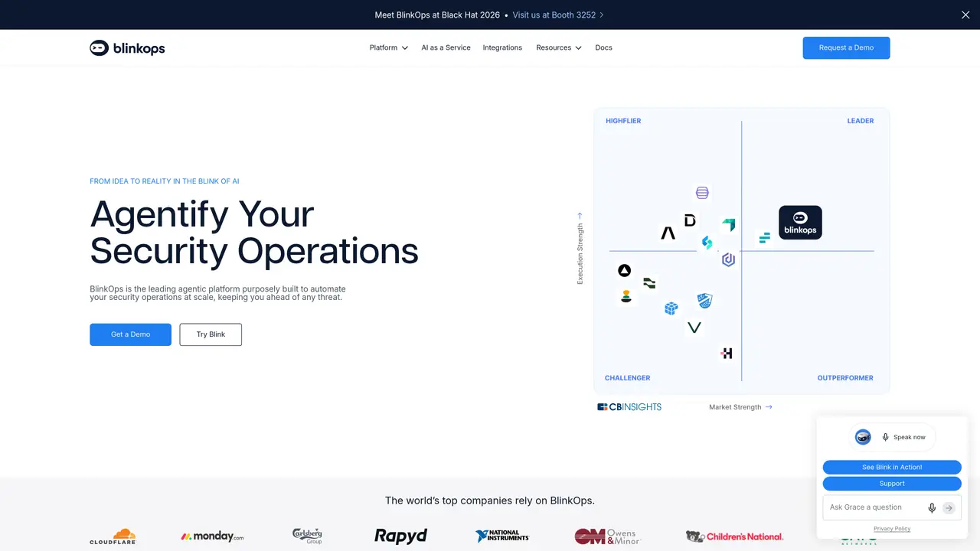Viewport: 980px width, 551px height.
Task: Expand the Resources dropdown menu
Action: pos(559,47)
